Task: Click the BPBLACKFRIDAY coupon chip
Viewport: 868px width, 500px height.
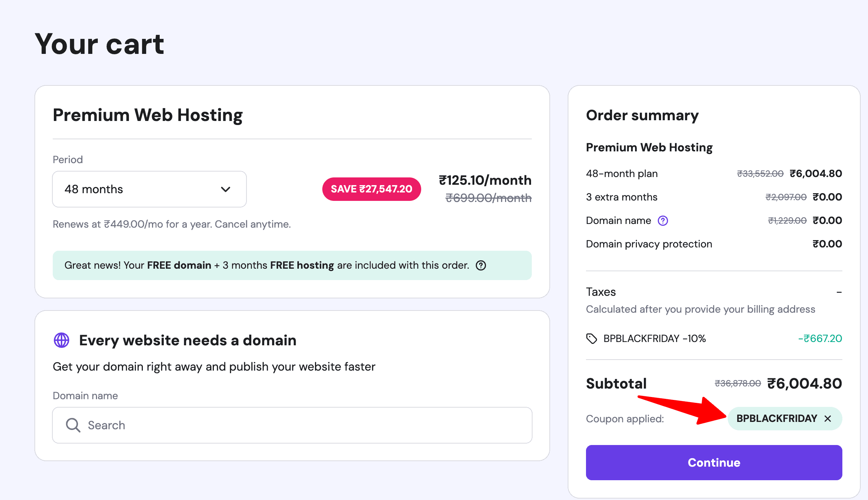Action: [776, 418]
